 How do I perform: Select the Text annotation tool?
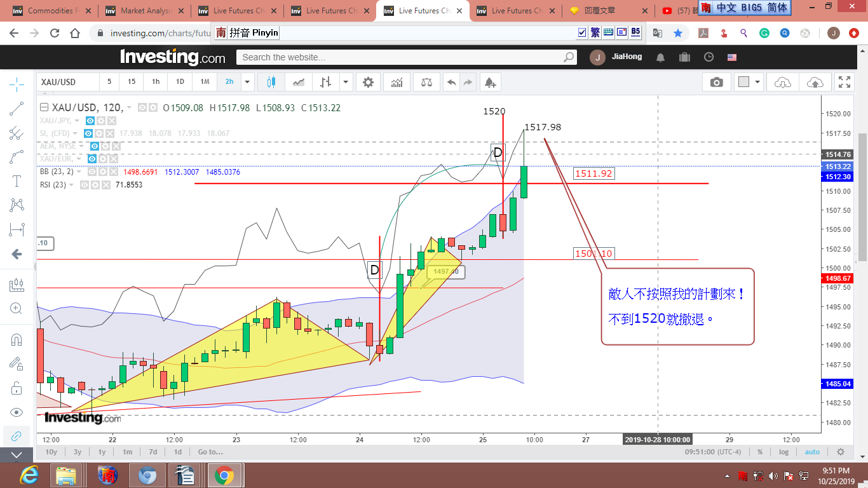(x=17, y=181)
